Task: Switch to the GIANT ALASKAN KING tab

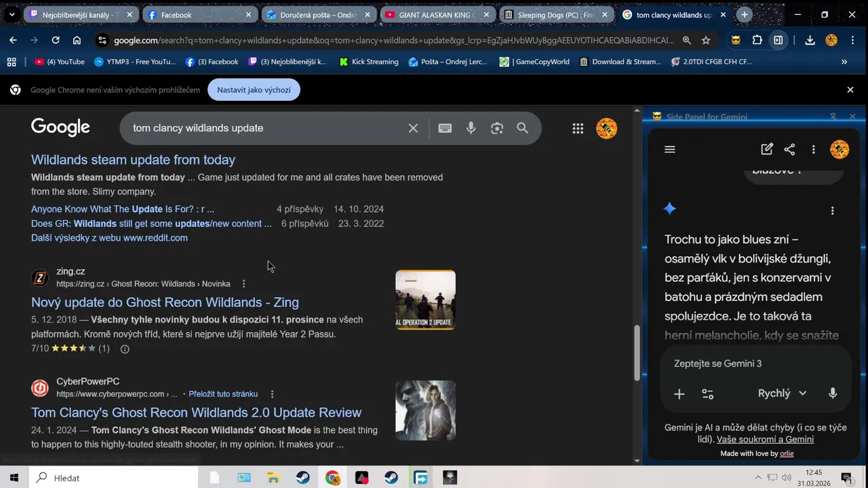Action: pyautogui.click(x=437, y=14)
